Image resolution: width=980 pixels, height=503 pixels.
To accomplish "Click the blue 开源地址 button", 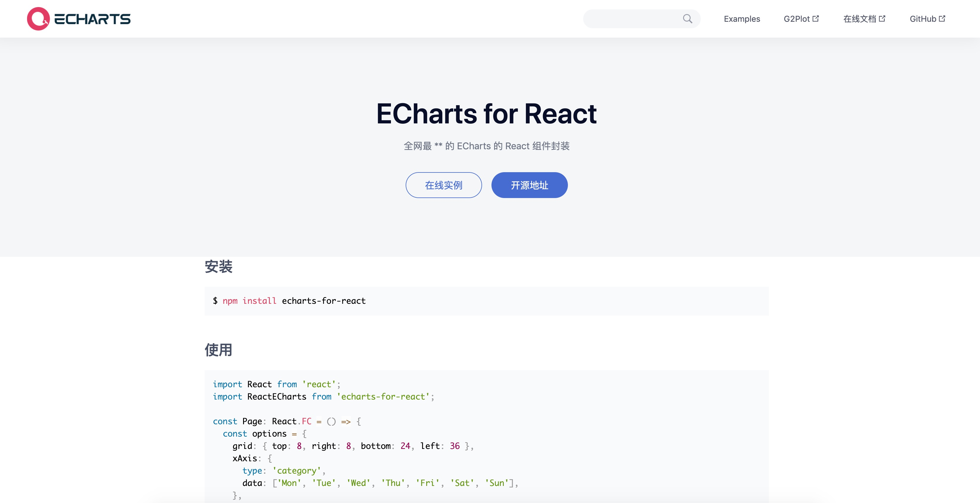I will [529, 185].
